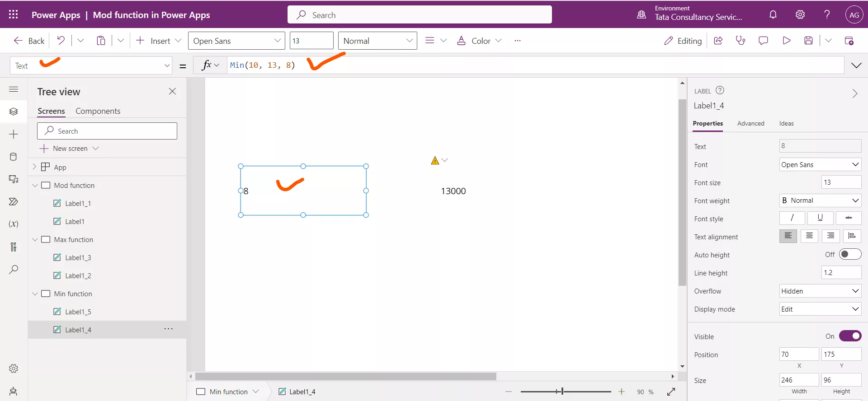Switch to the Components tab
868x401 pixels.
pyautogui.click(x=98, y=111)
